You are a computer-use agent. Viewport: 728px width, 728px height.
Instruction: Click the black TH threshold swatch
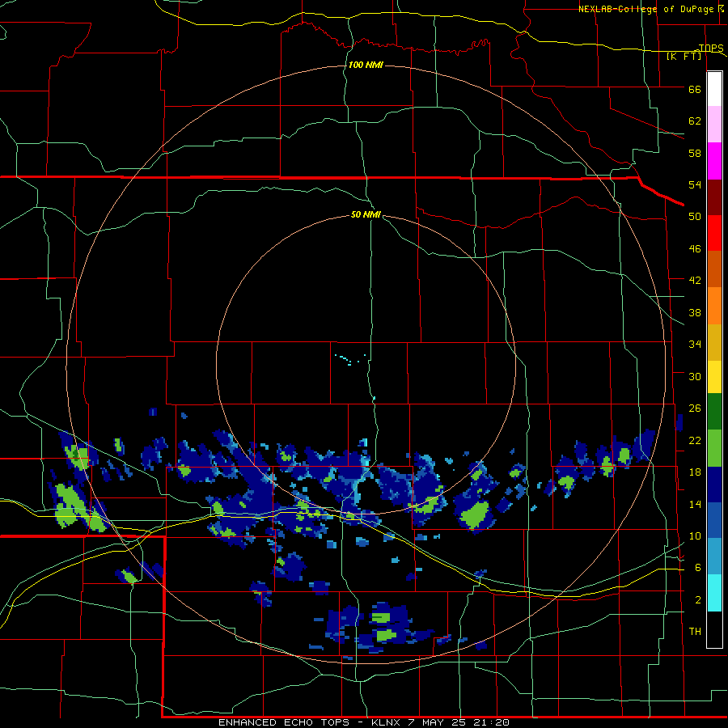coord(714,629)
